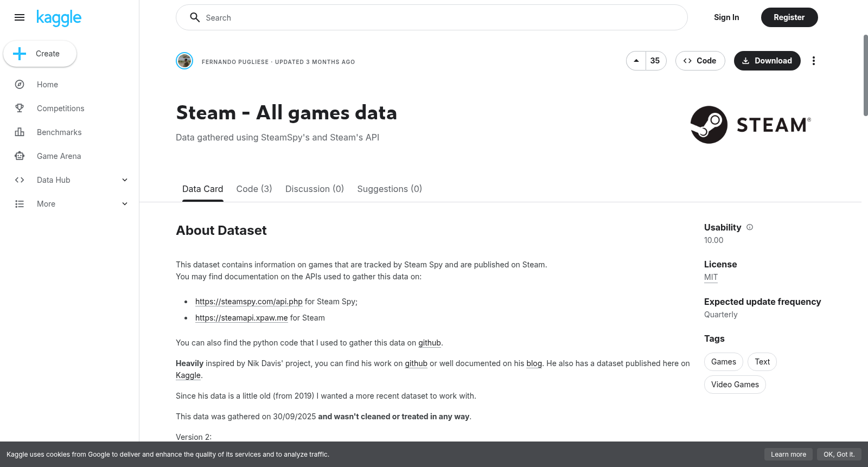The height and width of the screenshot is (467, 868).
Task: Open the steamspy.com/api.php link
Action: click(249, 302)
